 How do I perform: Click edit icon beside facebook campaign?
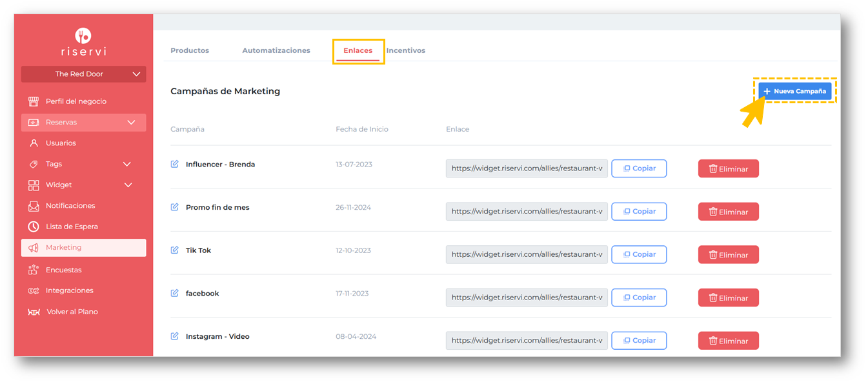coord(174,294)
